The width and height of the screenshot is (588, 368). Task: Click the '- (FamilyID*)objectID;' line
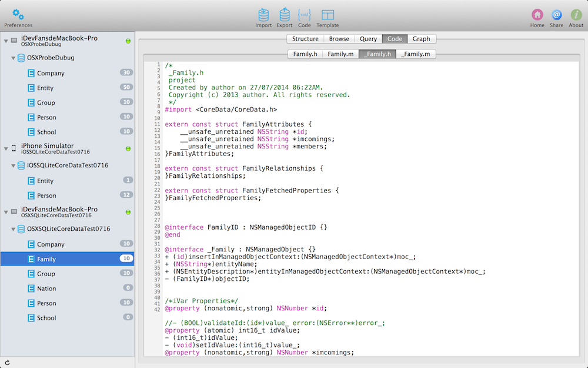207,279
